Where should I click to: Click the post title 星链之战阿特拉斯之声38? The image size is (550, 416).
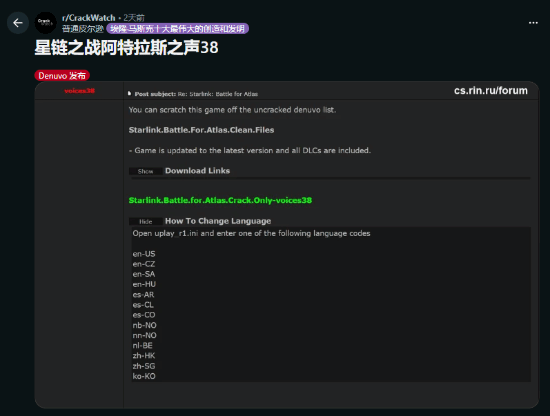pos(126,47)
